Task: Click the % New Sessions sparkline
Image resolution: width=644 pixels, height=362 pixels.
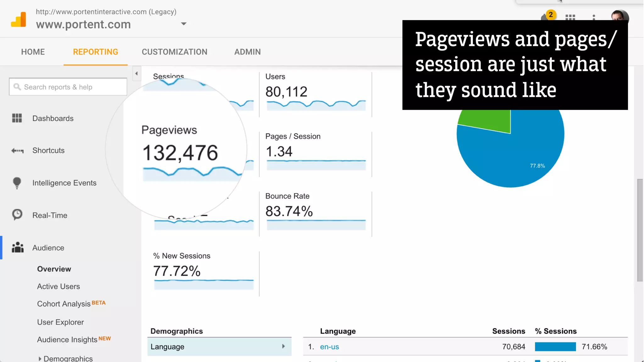Action: tap(204, 284)
